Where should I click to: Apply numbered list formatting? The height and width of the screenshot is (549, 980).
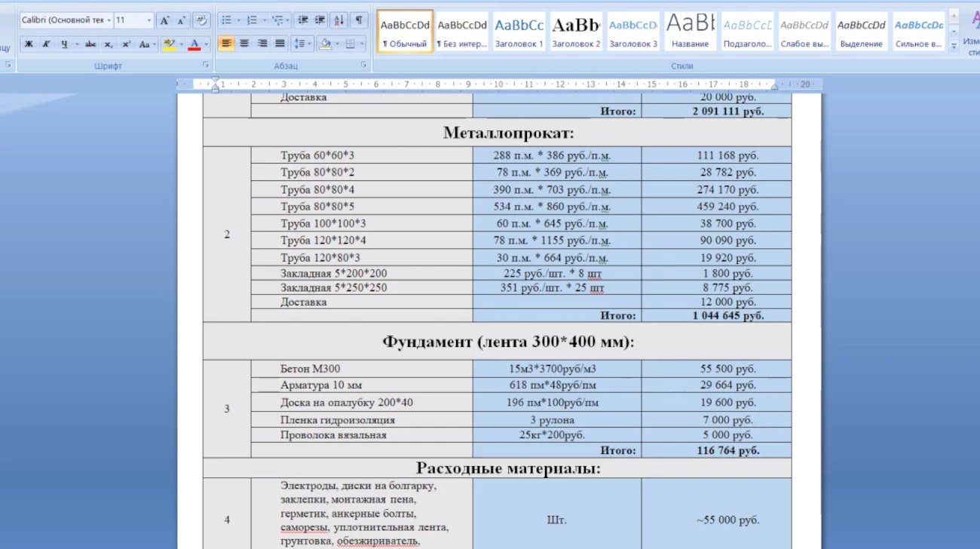click(x=252, y=20)
